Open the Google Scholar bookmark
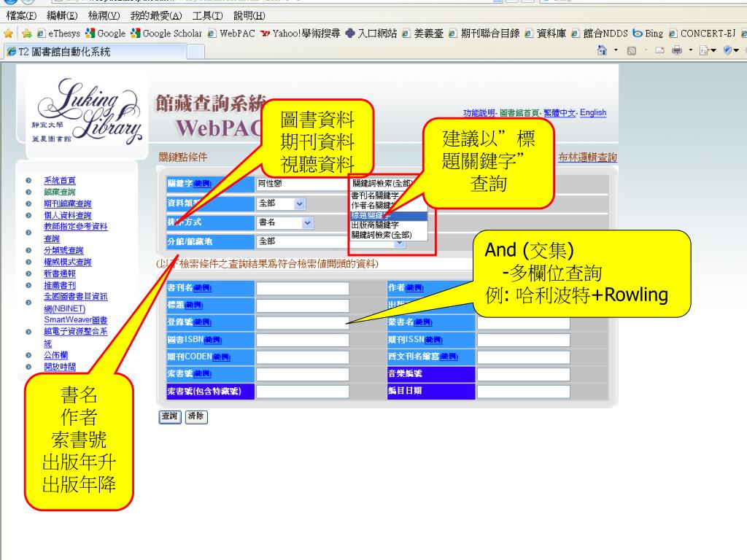 (x=166, y=34)
